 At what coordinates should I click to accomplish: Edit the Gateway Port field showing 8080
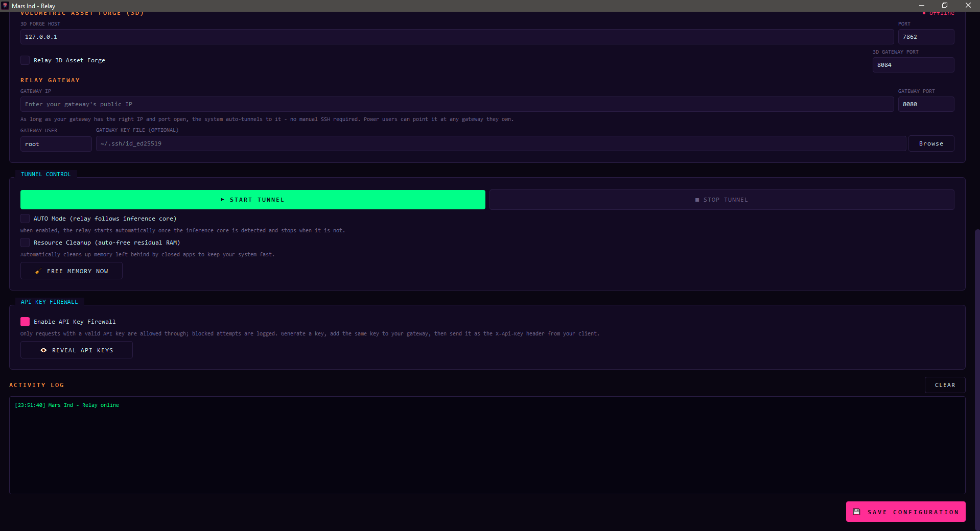[926, 104]
